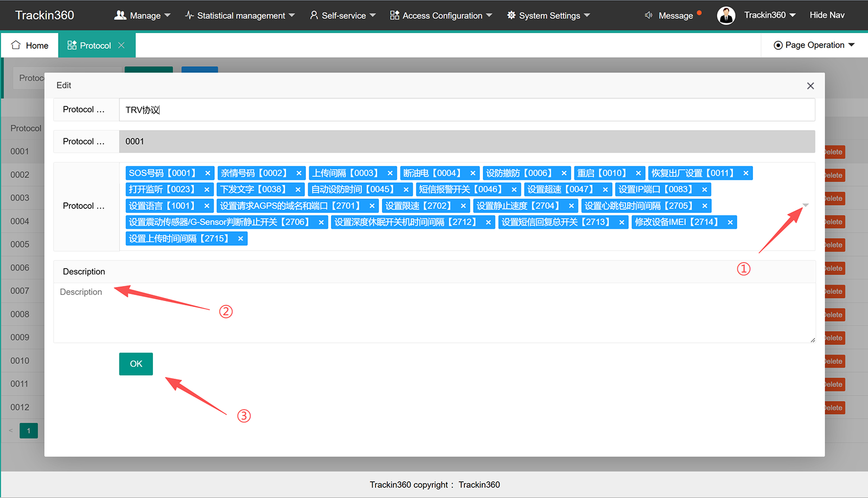Remove the 修改设备IMEI【2714】 tag

point(730,222)
